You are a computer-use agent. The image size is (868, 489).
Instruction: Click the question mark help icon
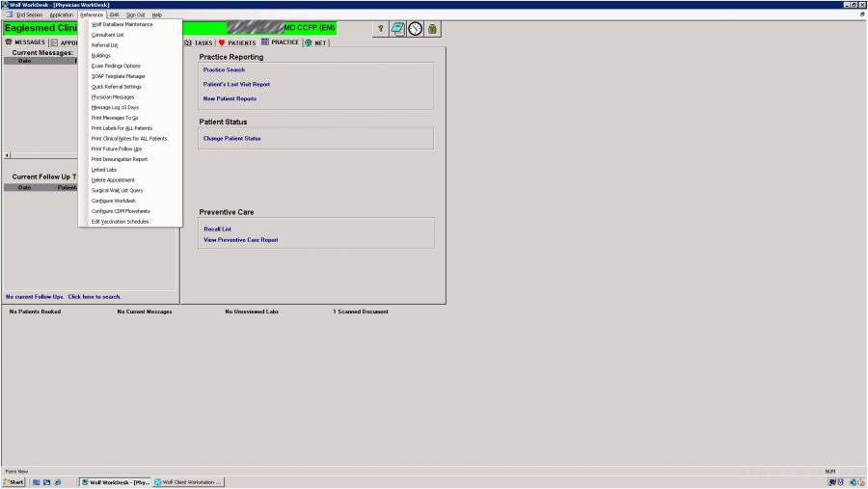(383, 30)
